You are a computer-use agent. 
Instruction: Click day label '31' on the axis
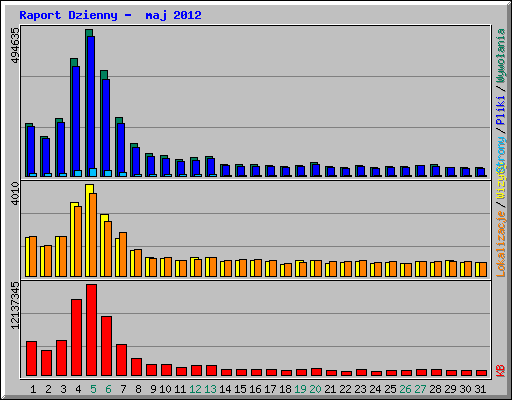[x=480, y=389]
